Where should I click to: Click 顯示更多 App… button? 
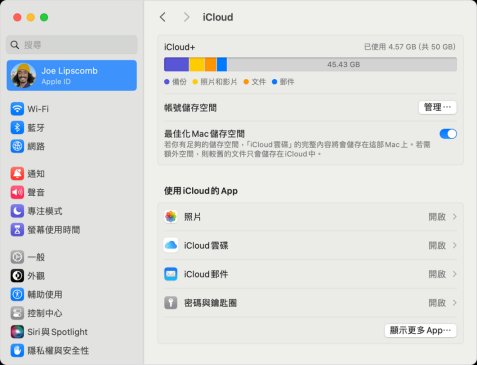[x=420, y=330]
